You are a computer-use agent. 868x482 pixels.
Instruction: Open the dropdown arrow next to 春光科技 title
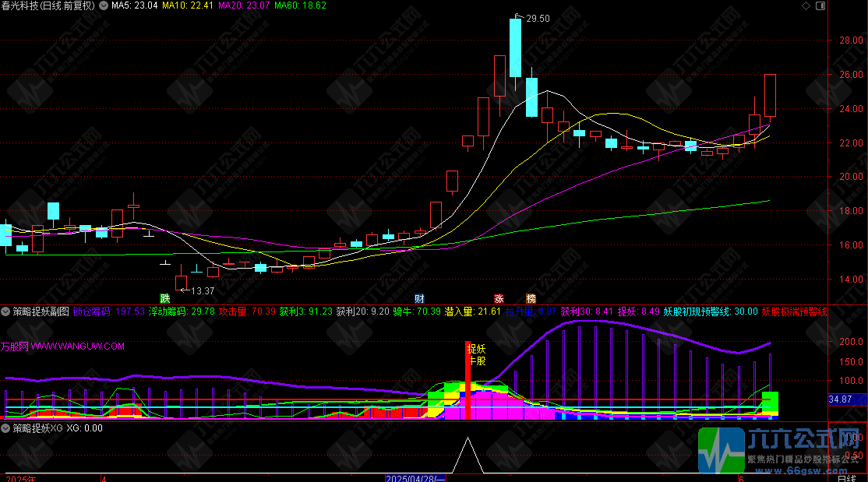(x=103, y=5)
